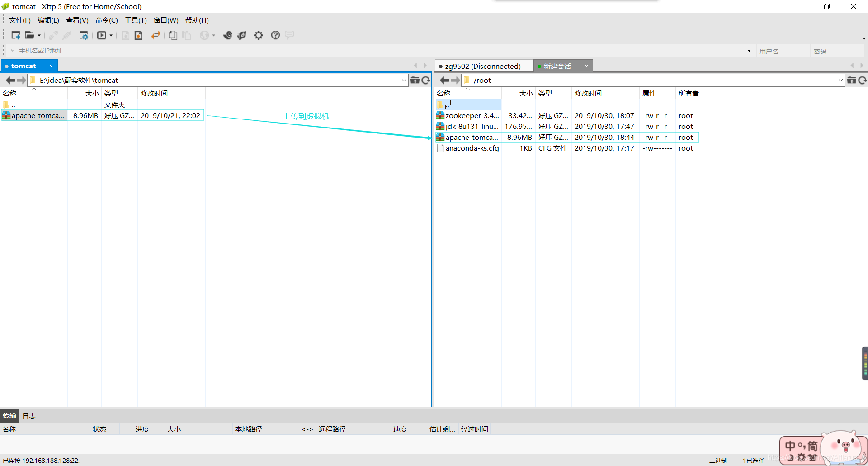Click the greyed speech bubble feedback icon
Screen dimensions: 868x466
pos(289,35)
